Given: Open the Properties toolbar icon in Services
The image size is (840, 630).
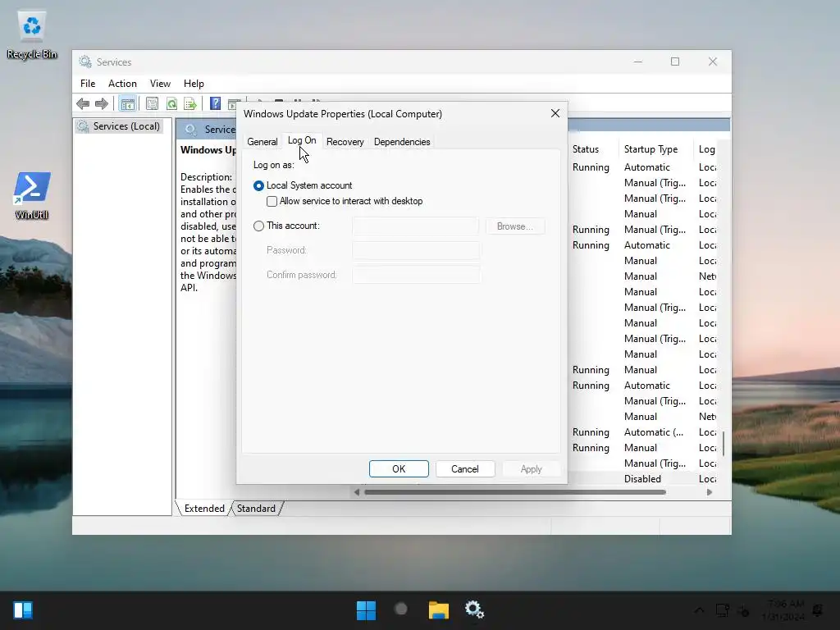Looking at the screenshot, I should 152,103.
